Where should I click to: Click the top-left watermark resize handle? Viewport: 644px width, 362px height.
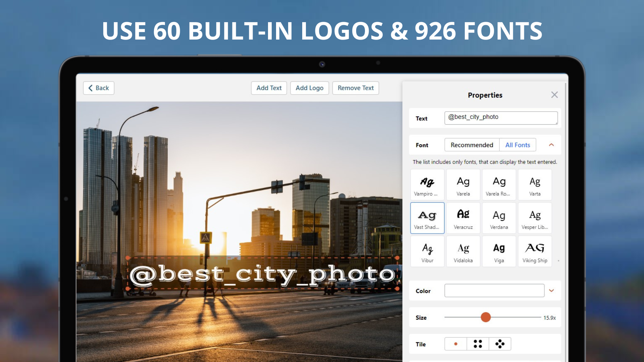click(x=128, y=258)
